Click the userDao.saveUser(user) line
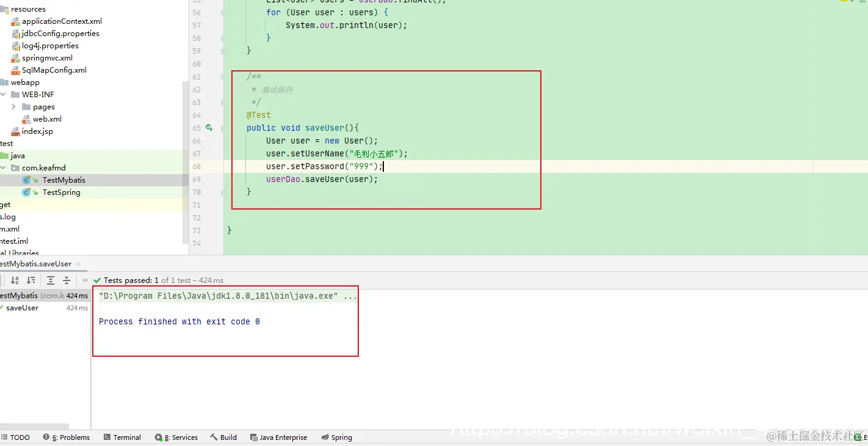868x446 pixels. click(x=322, y=179)
